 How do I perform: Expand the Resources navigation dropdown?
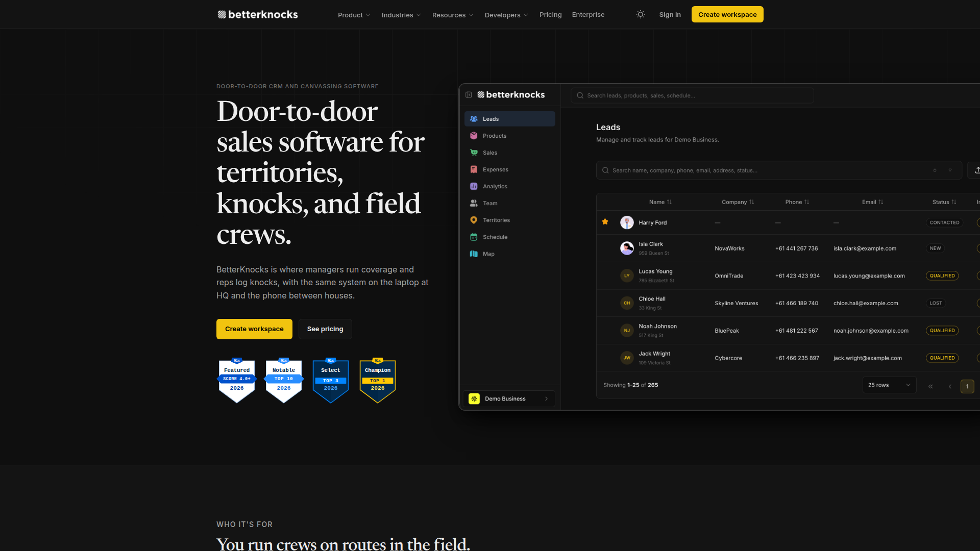[x=453, y=15]
